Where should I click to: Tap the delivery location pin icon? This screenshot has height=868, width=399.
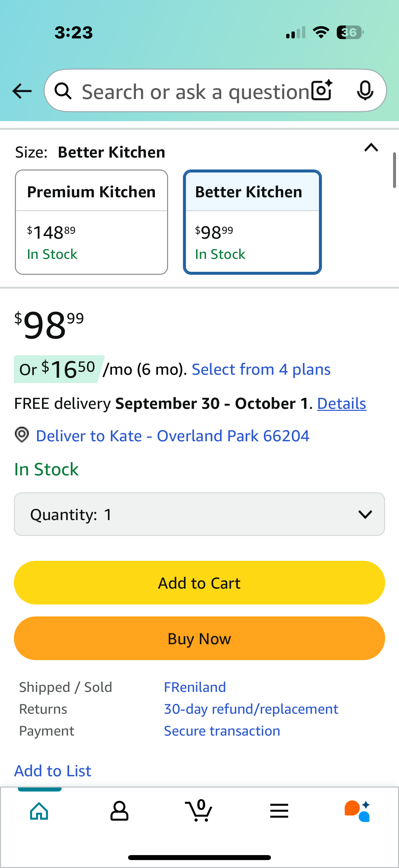pyautogui.click(x=22, y=435)
